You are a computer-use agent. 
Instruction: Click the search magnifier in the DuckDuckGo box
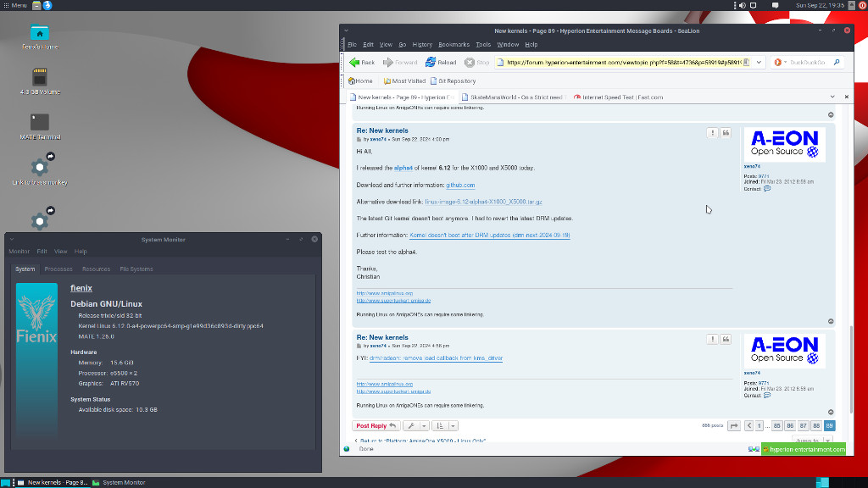point(837,63)
